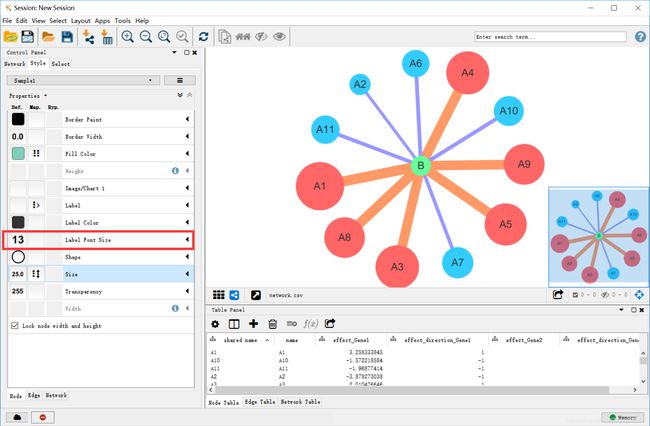Zoom out of the network
Viewport: 650px width, 426px height.
coord(146,37)
